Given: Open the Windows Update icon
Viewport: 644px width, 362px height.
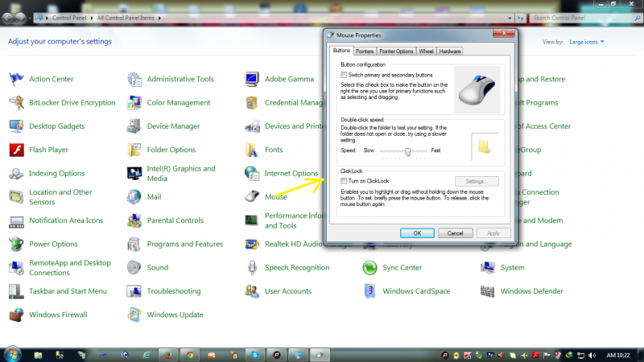Looking at the screenshot, I should pos(134,315).
